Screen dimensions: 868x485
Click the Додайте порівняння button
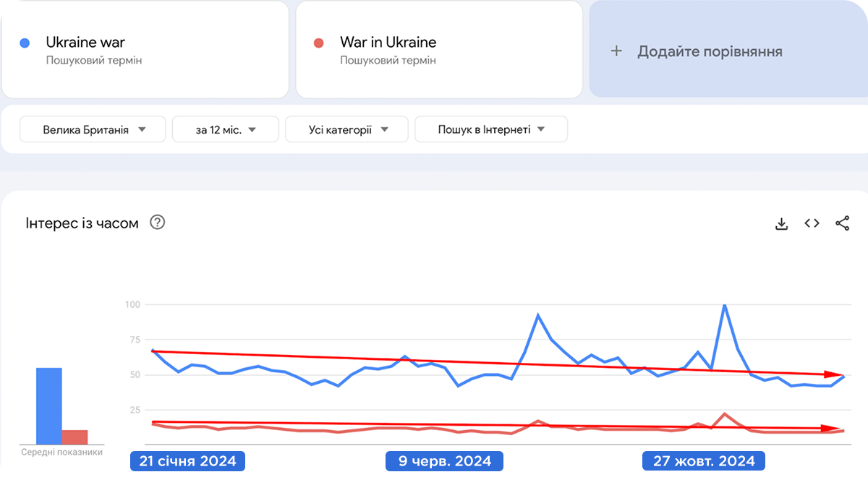coord(709,51)
